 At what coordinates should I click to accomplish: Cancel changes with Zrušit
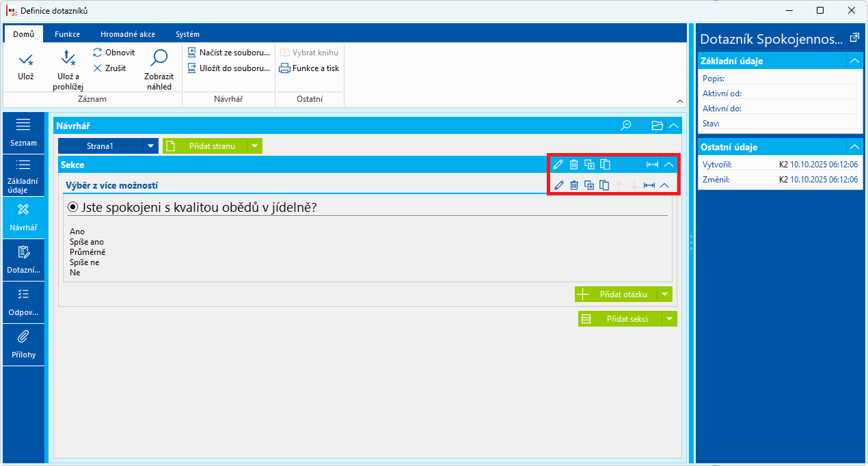point(109,68)
